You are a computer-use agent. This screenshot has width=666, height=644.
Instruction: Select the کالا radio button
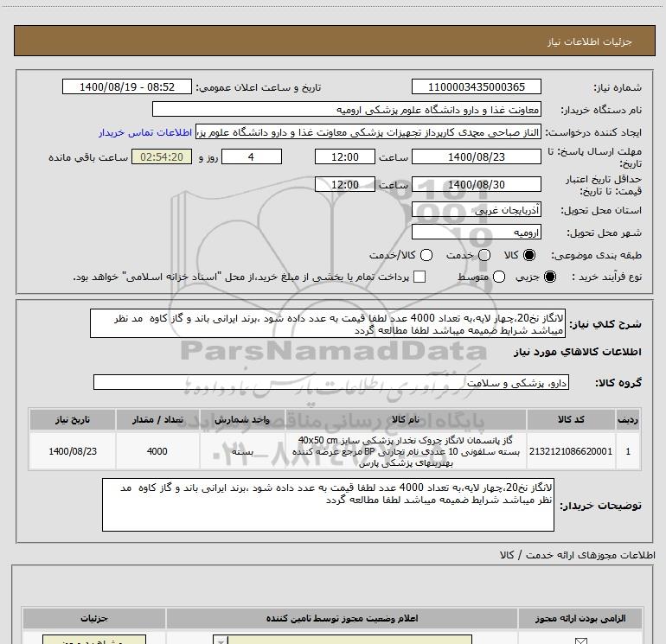(529, 255)
